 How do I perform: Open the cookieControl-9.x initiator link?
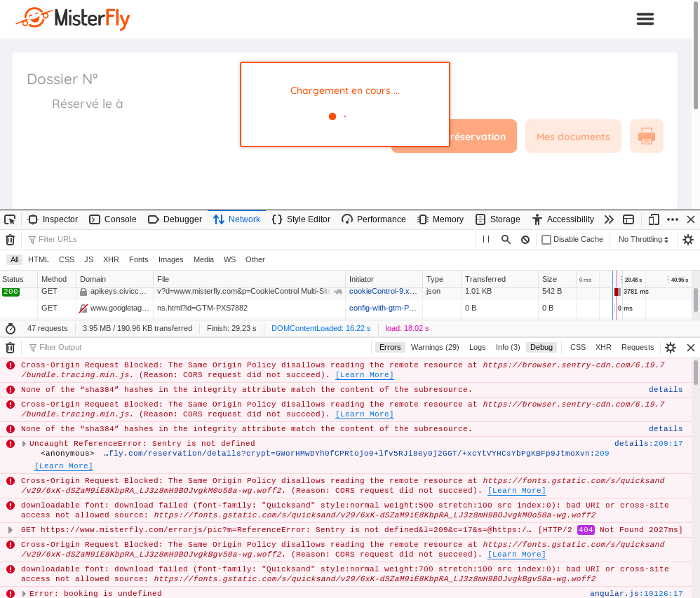coord(383,292)
